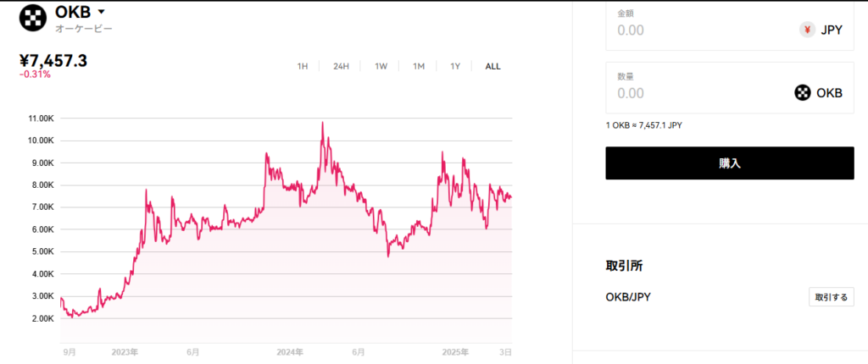This screenshot has height=364, width=868.
Task: Choose the ALL chart time range
Action: pos(492,66)
